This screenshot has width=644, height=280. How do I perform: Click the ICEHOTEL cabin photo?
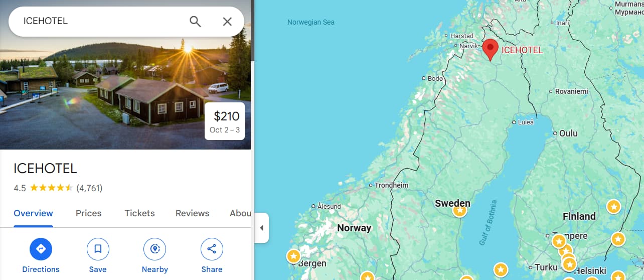tap(125, 90)
